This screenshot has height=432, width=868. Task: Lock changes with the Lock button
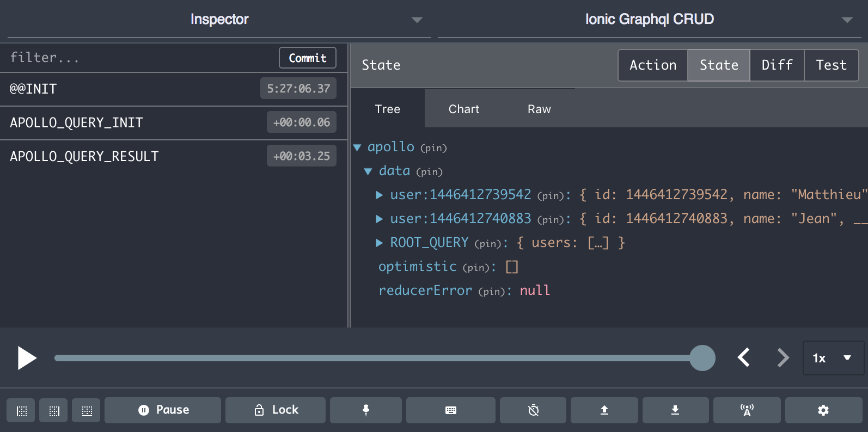tap(276, 410)
